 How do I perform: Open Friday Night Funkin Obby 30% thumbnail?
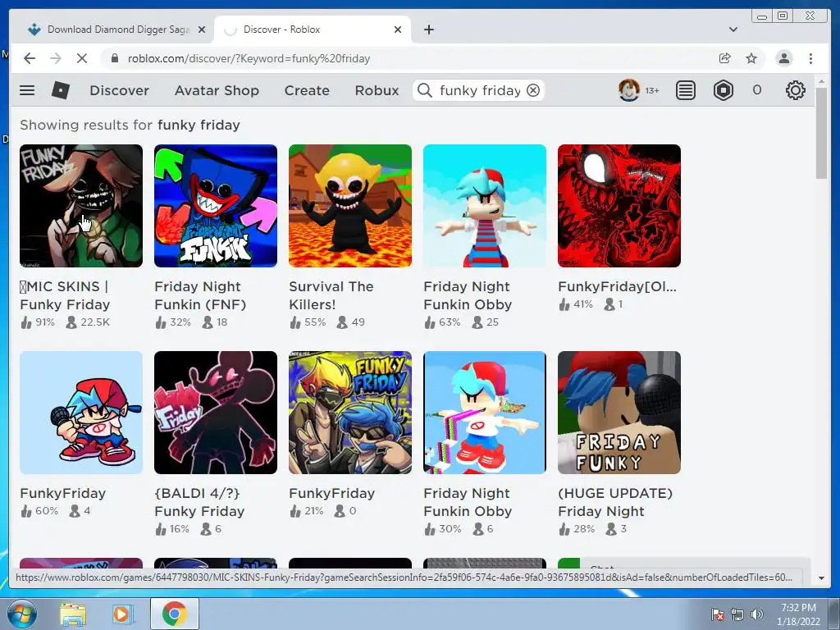click(x=485, y=413)
